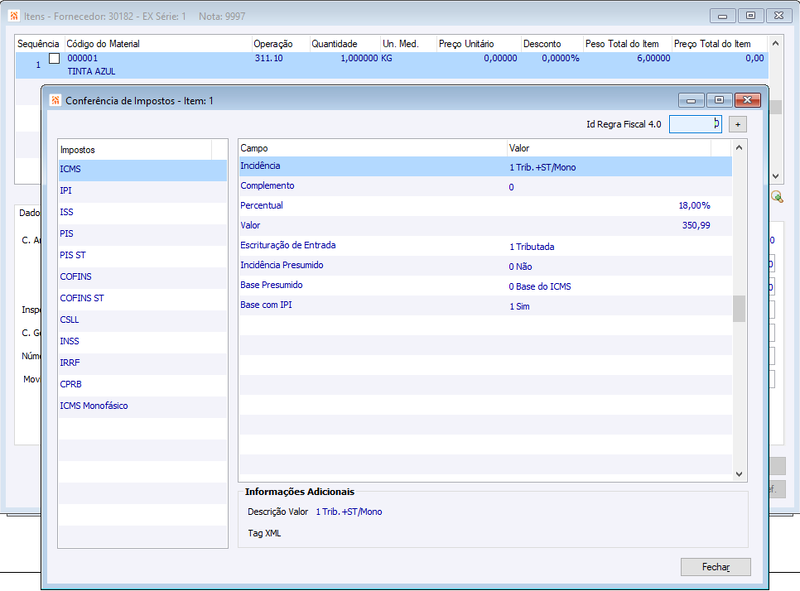This screenshot has width=800, height=591.
Task: Click the Peso Total do Item header
Action: [x=627, y=44]
